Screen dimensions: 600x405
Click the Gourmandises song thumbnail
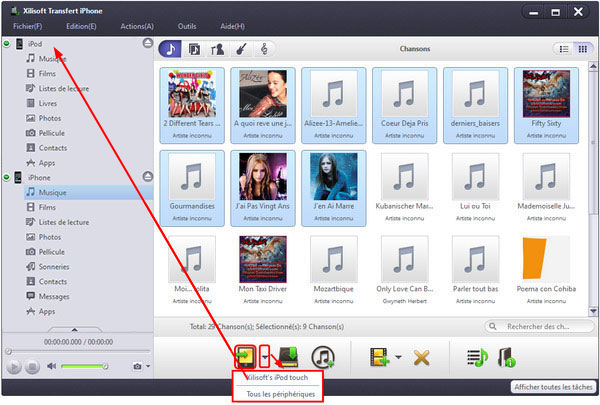(192, 188)
